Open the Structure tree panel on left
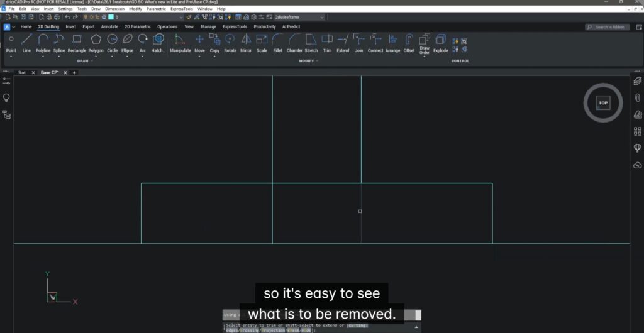644x333 pixels. pyautogui.click(x=6, y=115)
